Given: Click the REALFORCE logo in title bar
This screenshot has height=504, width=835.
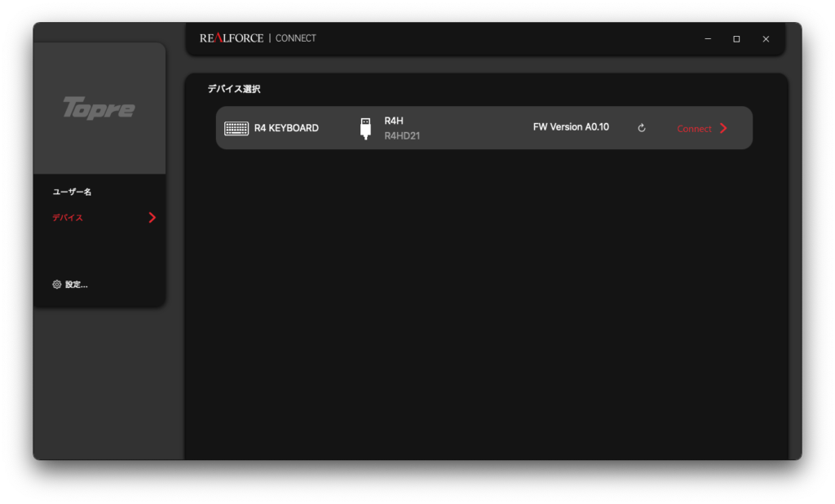Looking at the screenshot, I should coord(232,38).
